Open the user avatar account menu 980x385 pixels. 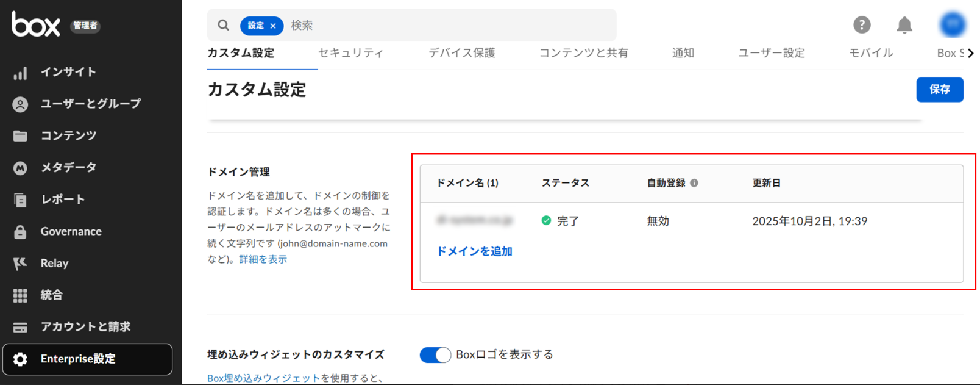952,24
